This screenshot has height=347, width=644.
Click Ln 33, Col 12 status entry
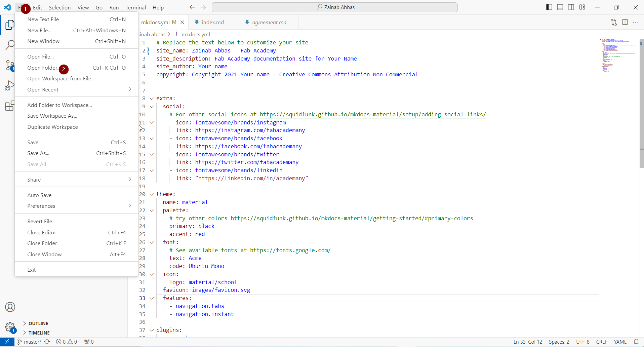pos(528,342)
